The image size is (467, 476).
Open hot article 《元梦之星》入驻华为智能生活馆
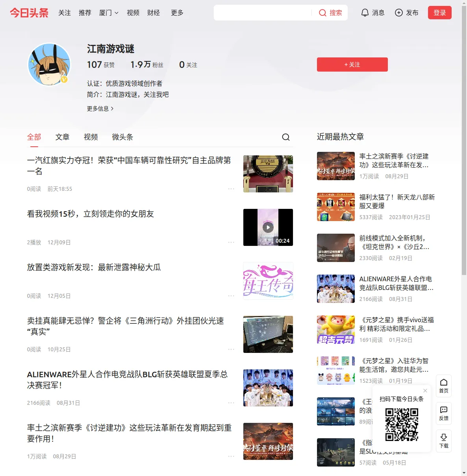pos(395,365)
